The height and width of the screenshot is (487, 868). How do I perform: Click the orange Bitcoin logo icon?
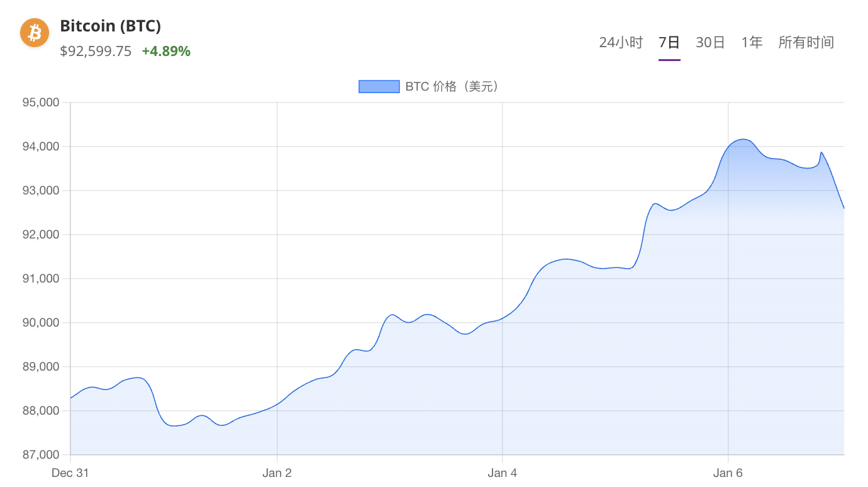click(x=35, y=33)
